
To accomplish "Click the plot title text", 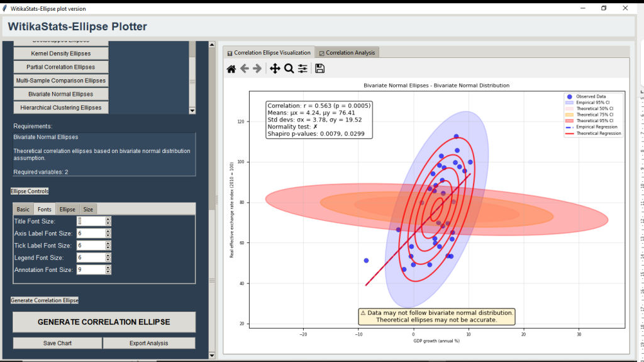I will (x=436, y=86).
